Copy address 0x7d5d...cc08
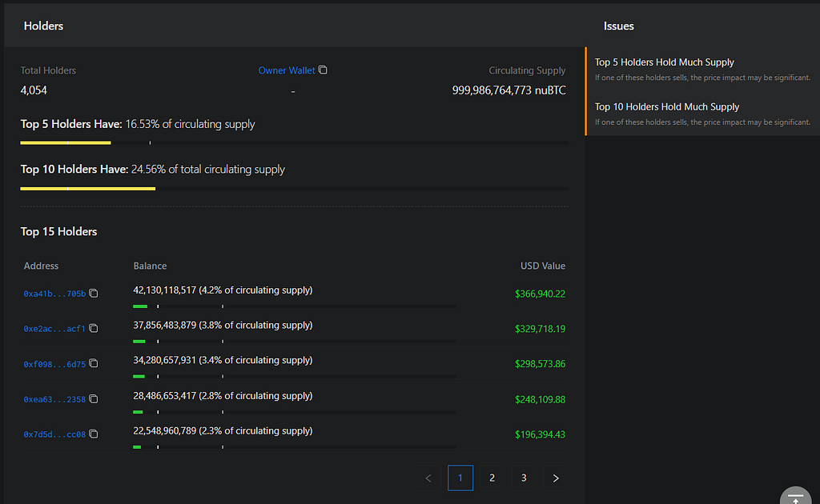Viewport: 820px width, 504px height. coord(94,434)
